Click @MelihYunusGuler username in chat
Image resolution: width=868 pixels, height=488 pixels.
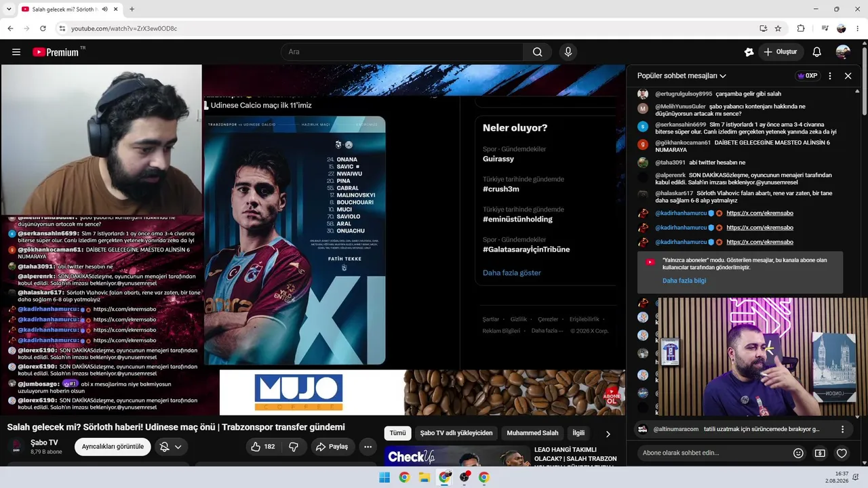click(680, 106)
